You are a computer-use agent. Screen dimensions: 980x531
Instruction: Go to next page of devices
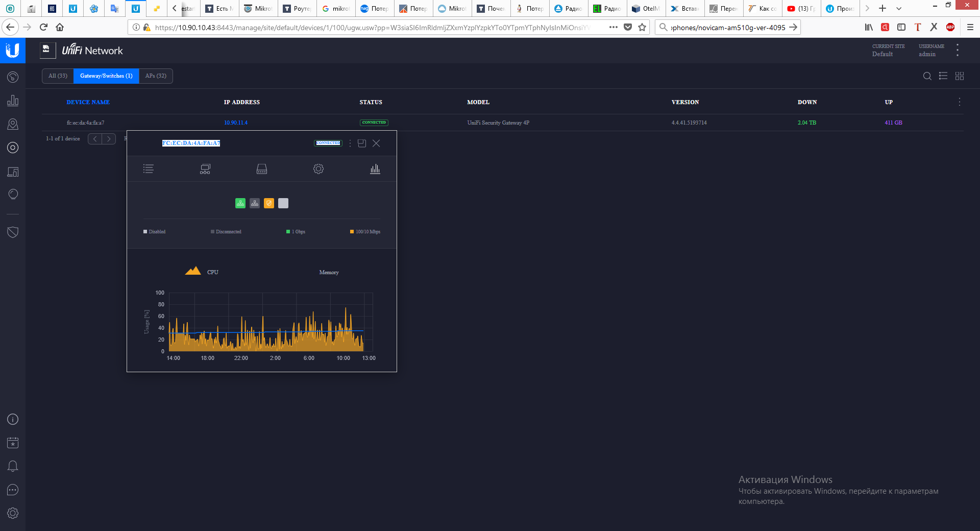click(x=109, y=139)
